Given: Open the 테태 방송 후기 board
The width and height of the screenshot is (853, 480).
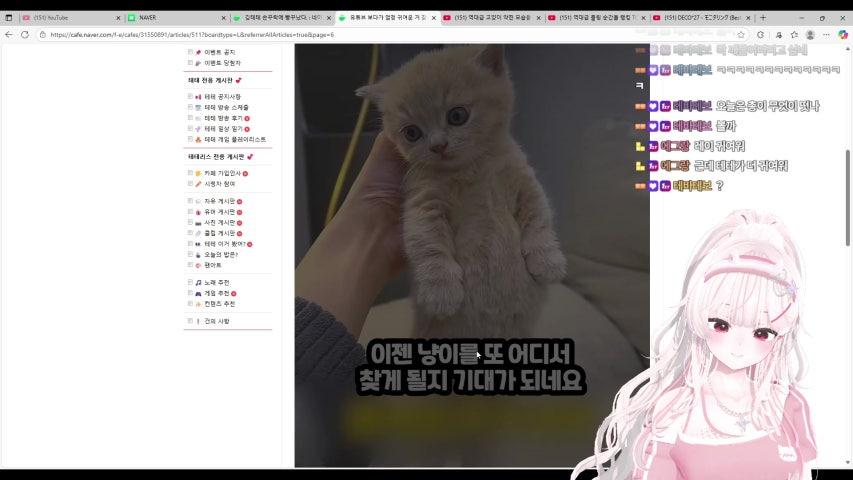Looking at the screenshot, I should 223,118.
